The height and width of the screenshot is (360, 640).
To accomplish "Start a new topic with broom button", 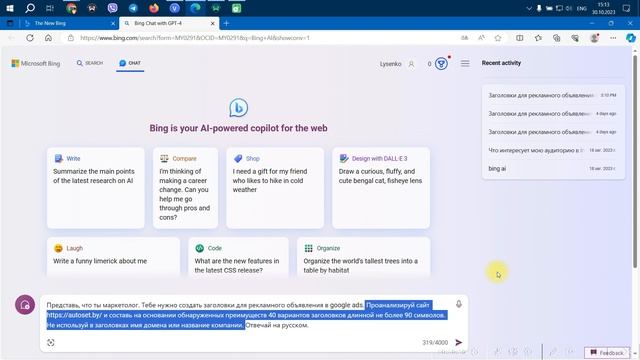I will [x=25, y=305].
